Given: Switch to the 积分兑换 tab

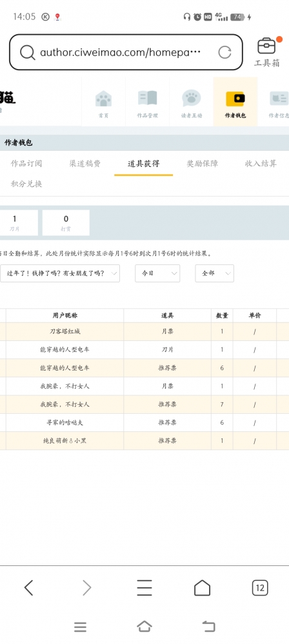Looking at the screenshot, I should coord(26,184).
